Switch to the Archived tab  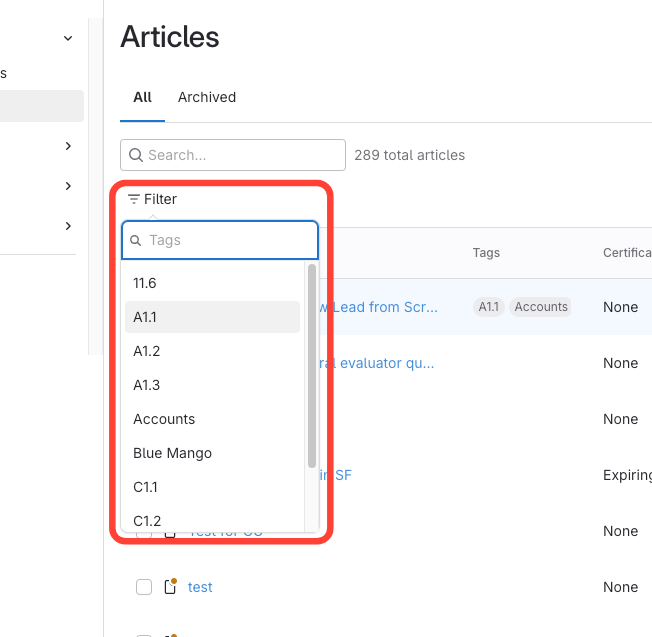tap(207, 97)
